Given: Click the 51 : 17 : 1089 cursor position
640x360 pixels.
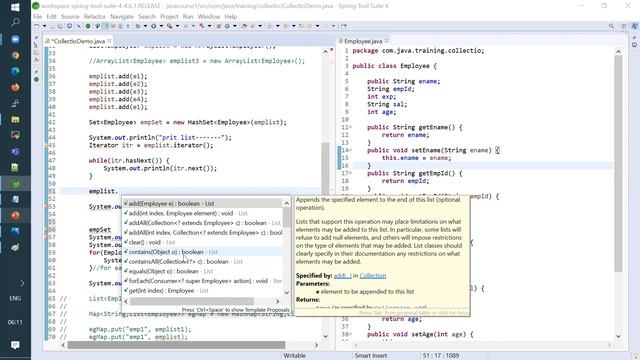Looking at the screenshot, I should [x=441, y=356].
